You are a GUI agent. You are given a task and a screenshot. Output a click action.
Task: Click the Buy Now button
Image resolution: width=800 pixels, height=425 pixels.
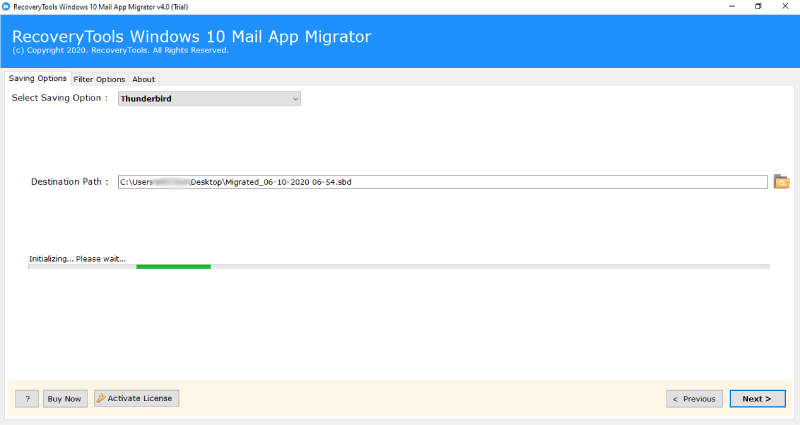65,398
